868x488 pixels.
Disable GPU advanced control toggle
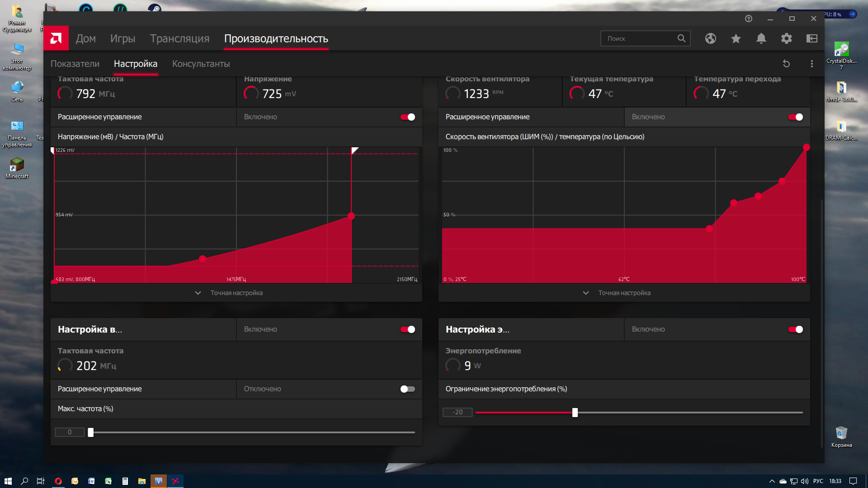click(407, 117)
